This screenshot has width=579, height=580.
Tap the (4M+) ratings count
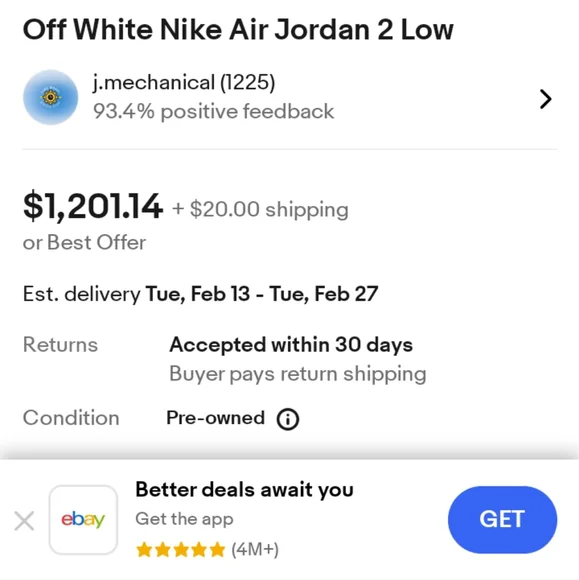click(x=255, y=550)
